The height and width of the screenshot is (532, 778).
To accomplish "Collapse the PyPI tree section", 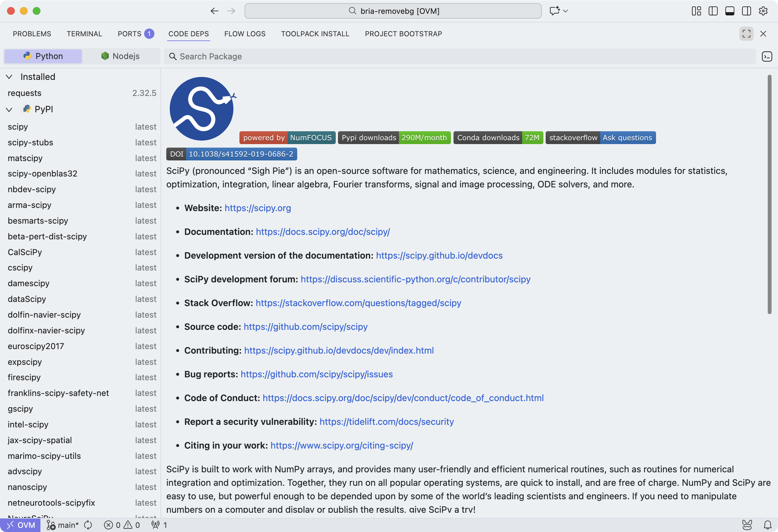I will 9,109.
